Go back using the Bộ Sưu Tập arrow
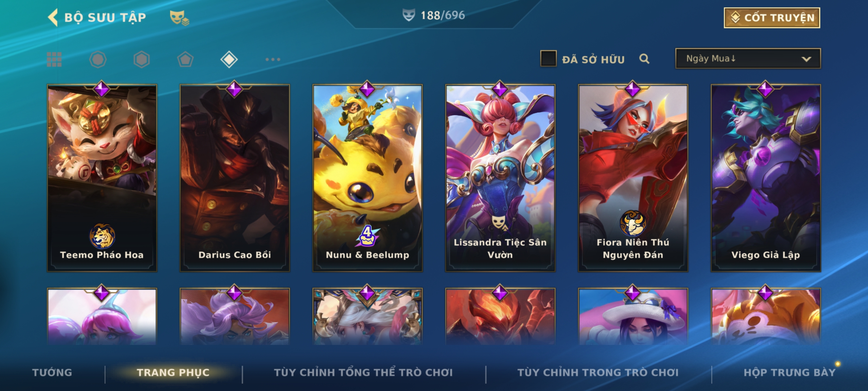This screenshot has height=391, width=868. (x=53, y=17)
